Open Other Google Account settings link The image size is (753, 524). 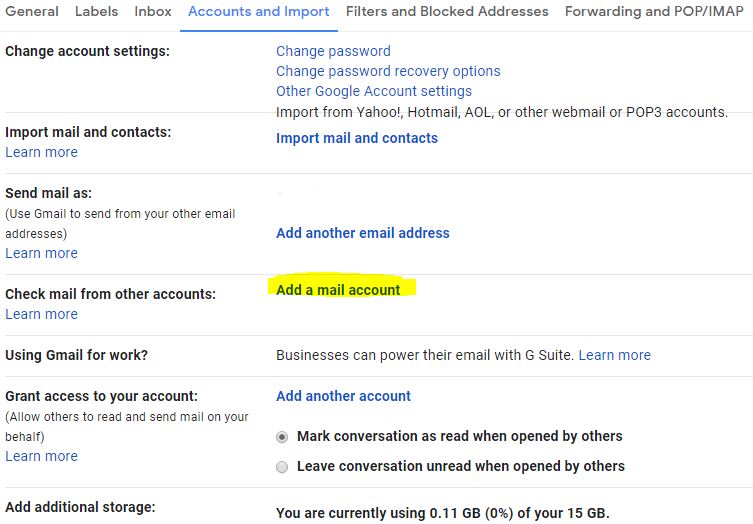pyautogui.click(x=374, y=91)
